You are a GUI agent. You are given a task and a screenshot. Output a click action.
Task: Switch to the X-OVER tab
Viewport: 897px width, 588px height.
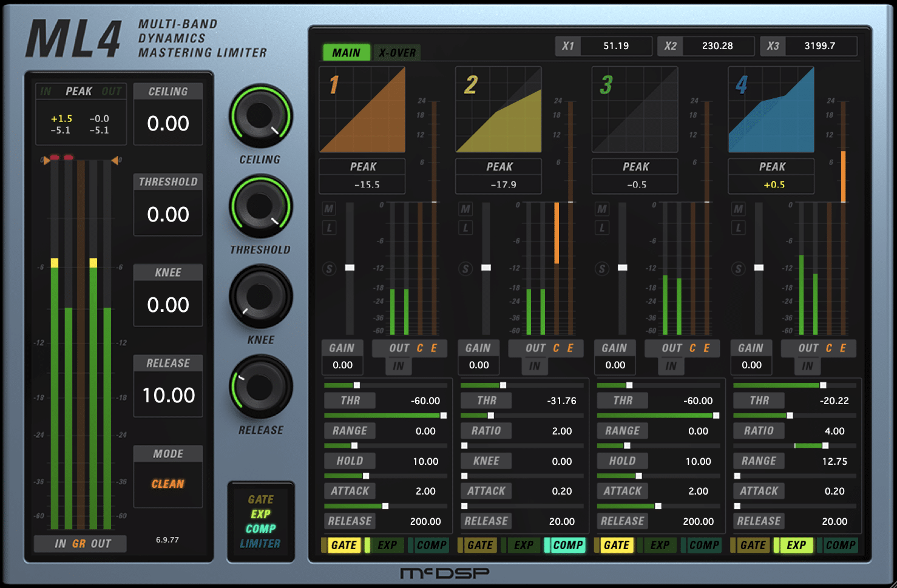[x=397, y=53]
